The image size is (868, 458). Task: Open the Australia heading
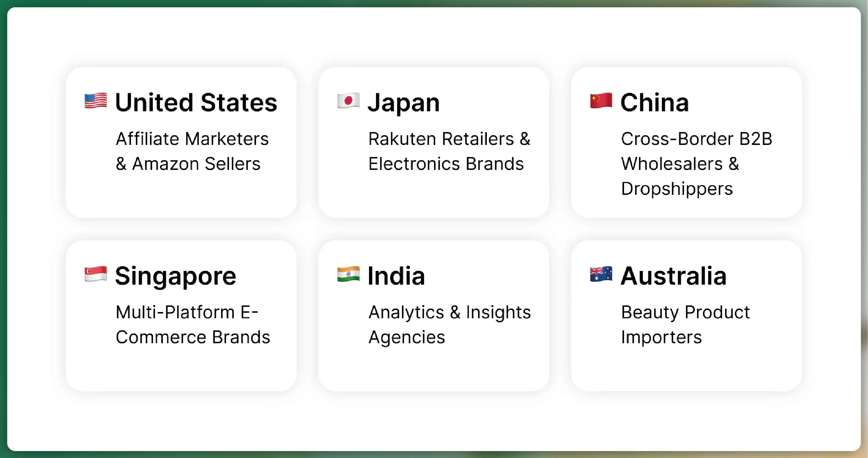tap(674, 276)
